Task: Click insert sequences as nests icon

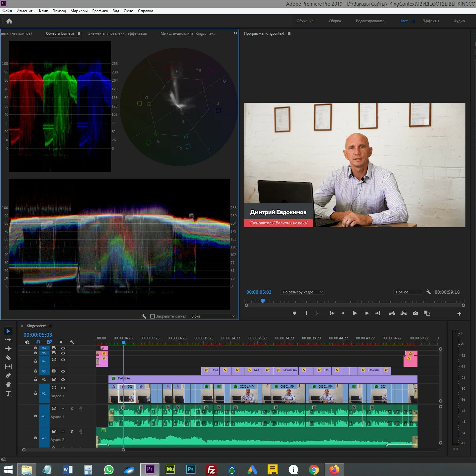Action: [x=27, y=342]
